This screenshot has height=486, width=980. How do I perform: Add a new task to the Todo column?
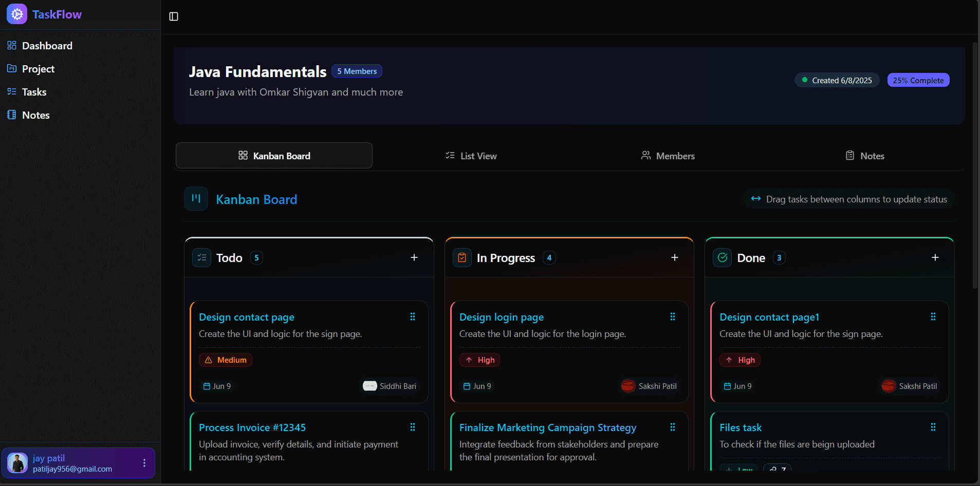pyautogui.click(x=415, y=257)
